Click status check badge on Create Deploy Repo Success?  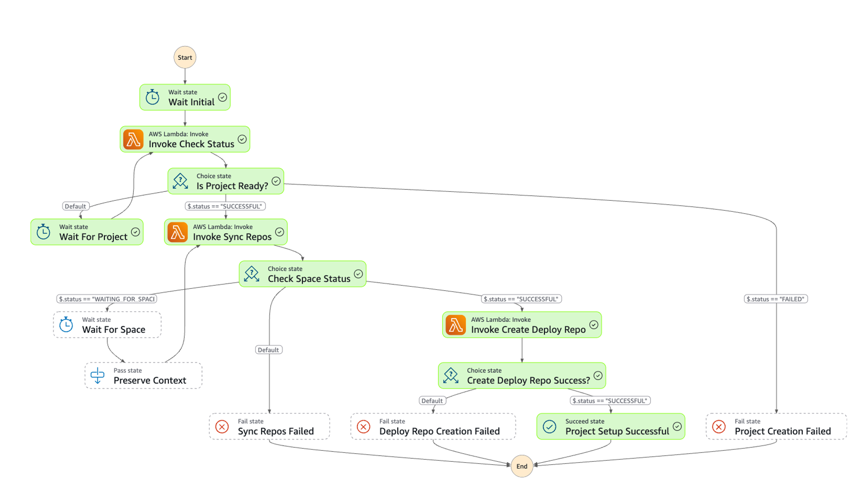pos(598,376)
